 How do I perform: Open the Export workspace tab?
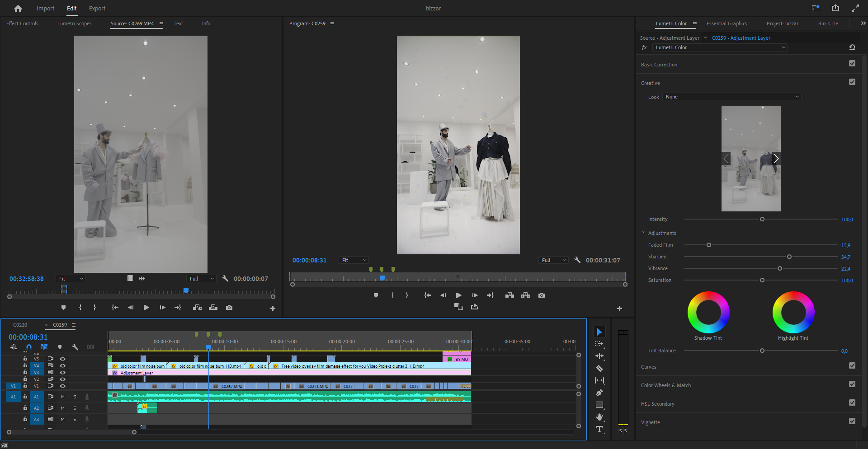(97, 8)
